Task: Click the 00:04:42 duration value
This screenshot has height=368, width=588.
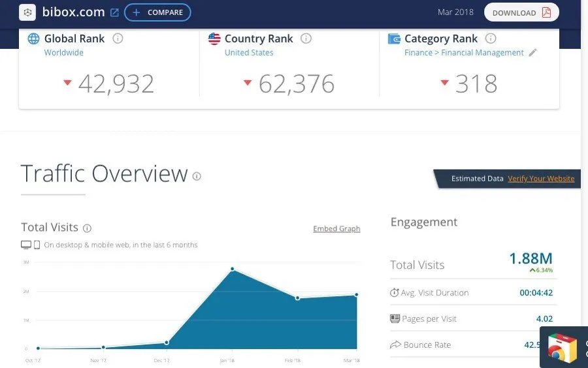Action: tap(536, 293)
